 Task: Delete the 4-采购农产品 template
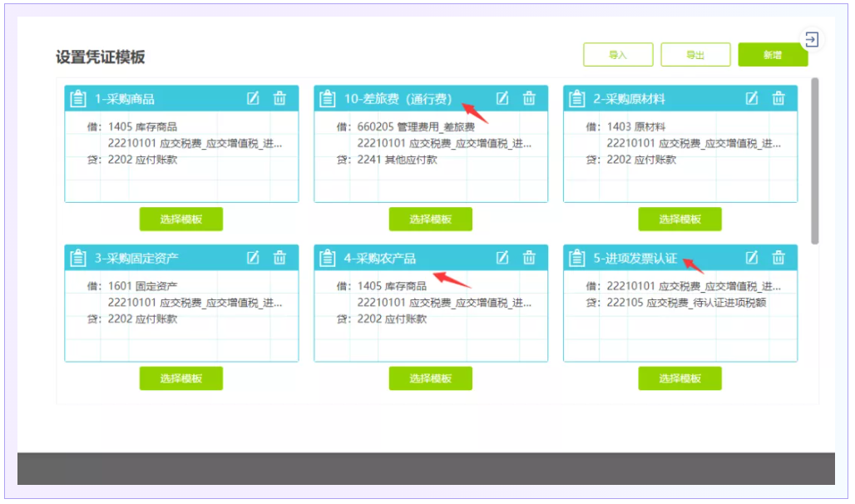tap(529, 258)
